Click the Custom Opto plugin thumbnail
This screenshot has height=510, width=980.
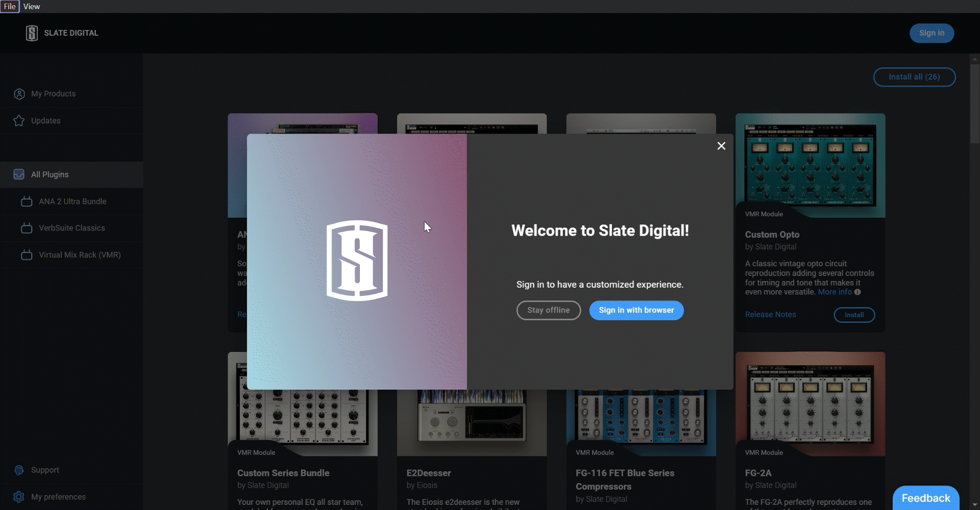click(810, 165)
